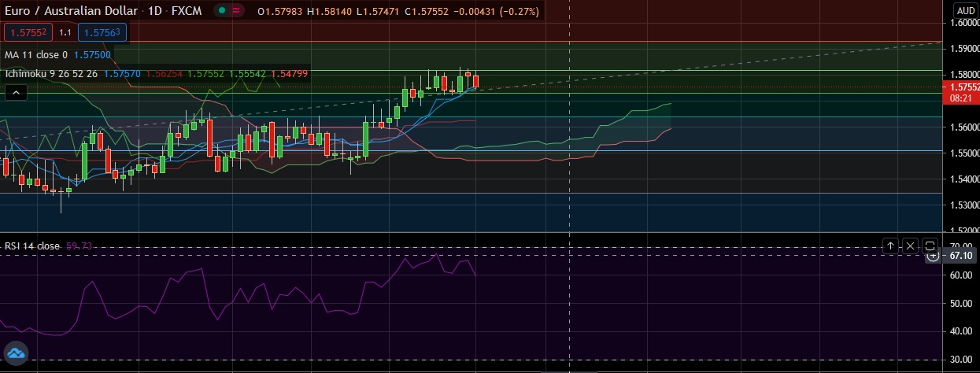980x373 pixels.
Task: Click the plus icon beside 67.10
Action: [x=932, y=256]
